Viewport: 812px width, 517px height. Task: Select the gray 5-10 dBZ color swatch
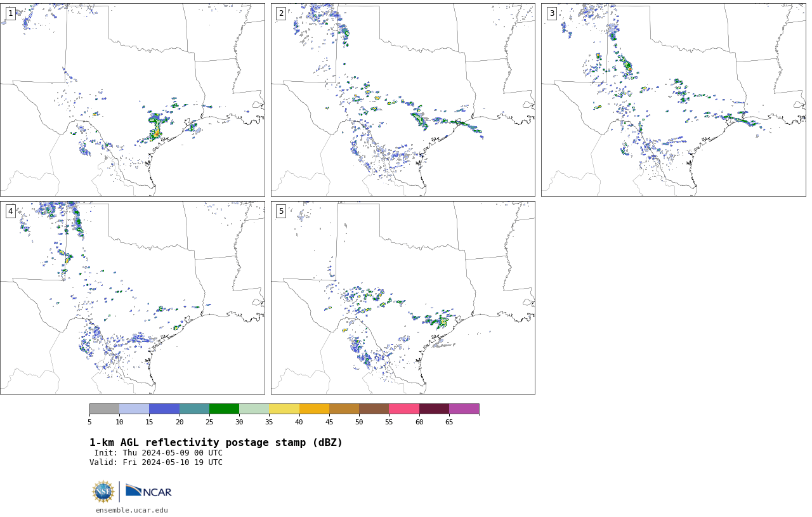[104, 409]
